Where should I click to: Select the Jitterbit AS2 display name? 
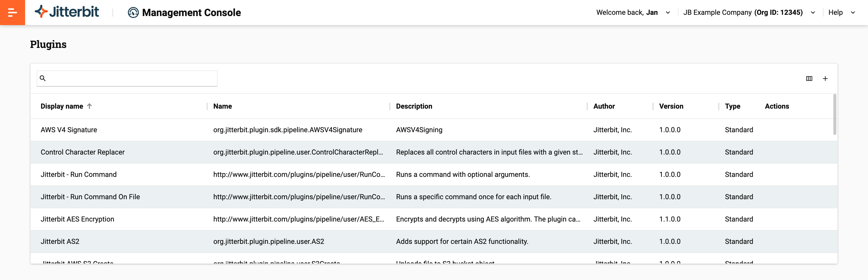tap(60, 241)
